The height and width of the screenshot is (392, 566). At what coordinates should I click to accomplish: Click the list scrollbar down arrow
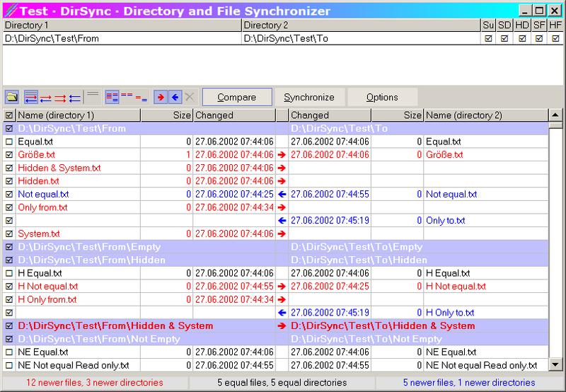click(555, 364)
